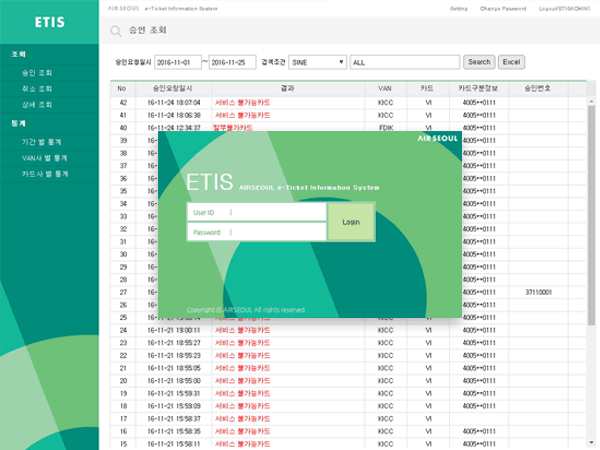
Task: Click the 카드구분정보 column header
Action: pyautogui.click(x=478, y=89)
